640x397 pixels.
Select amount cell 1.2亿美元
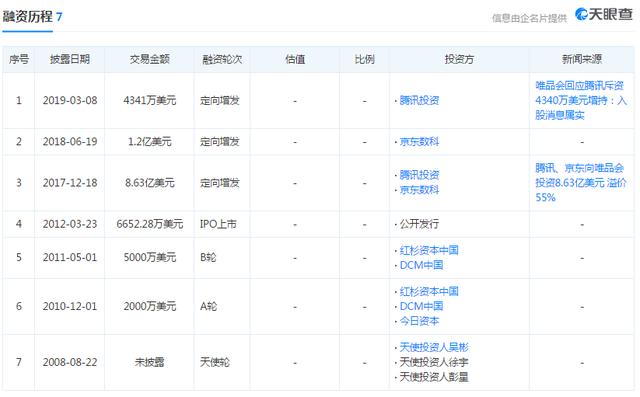(x=150, y=142)
